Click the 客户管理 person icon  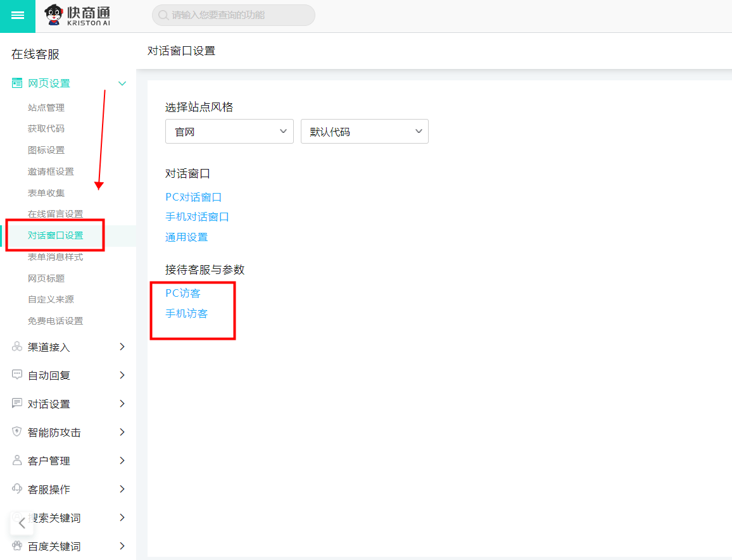[17, 461]
